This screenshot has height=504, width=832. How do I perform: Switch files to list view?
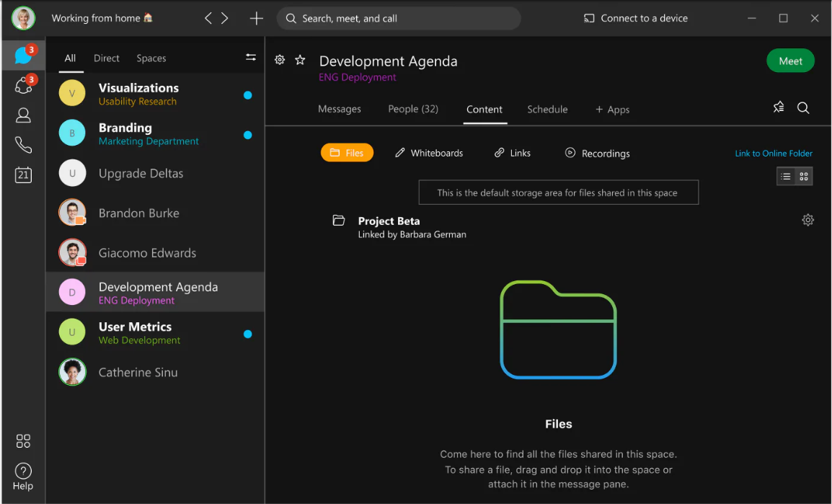(786, 176)
